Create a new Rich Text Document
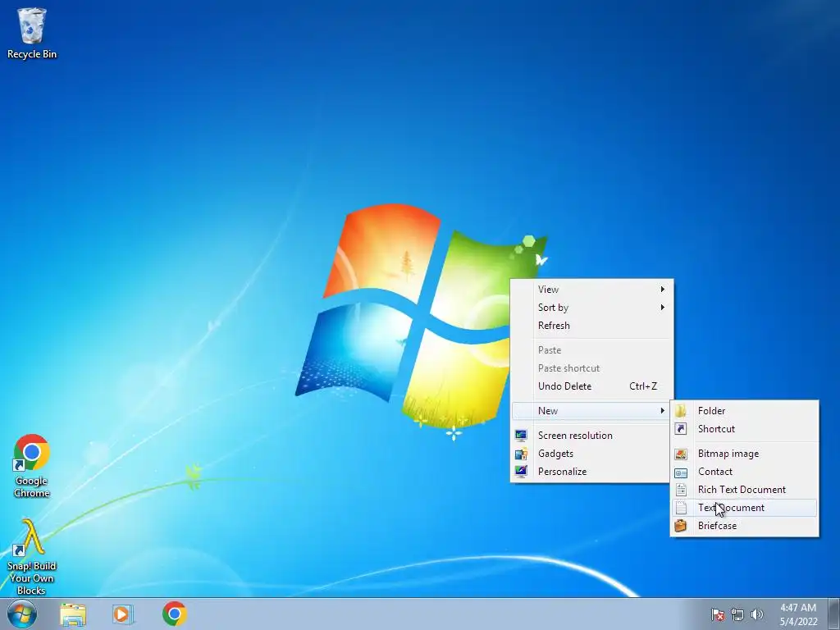840x630 pixels. click(745, 490)
